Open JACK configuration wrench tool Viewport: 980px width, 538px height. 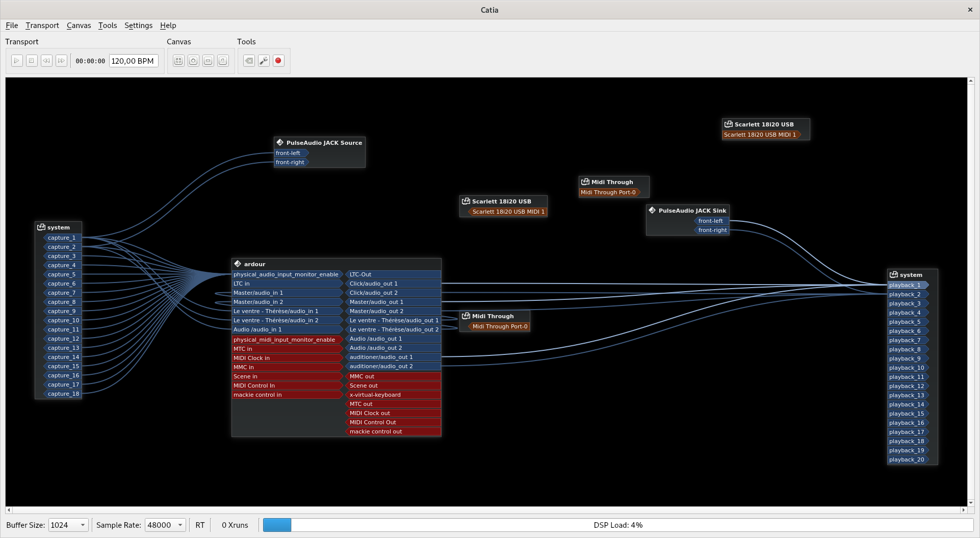tap(264, 61)
